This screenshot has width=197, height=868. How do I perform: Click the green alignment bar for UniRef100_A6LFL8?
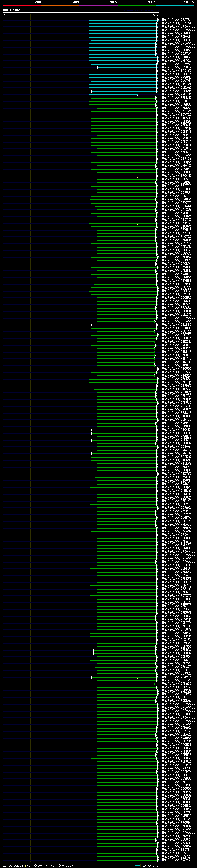(128, 775)
